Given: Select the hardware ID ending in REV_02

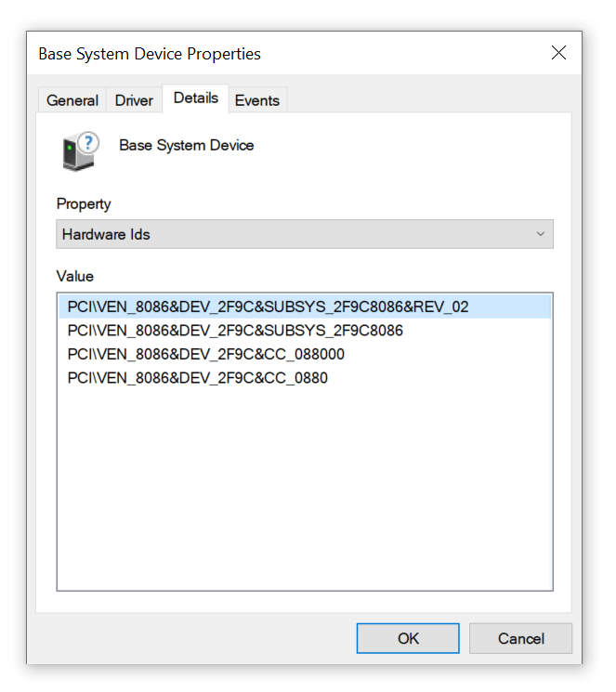Looking at the screenshot, I should pos(269,307).
